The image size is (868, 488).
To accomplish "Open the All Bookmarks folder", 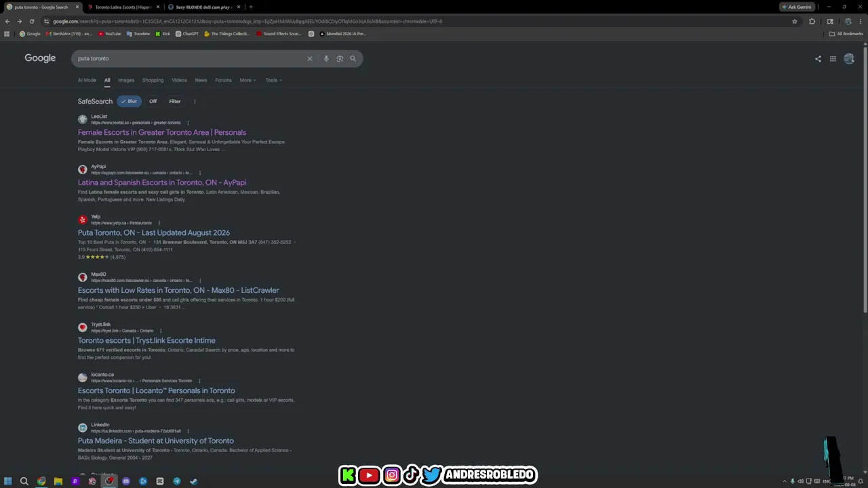I will 846,34.
